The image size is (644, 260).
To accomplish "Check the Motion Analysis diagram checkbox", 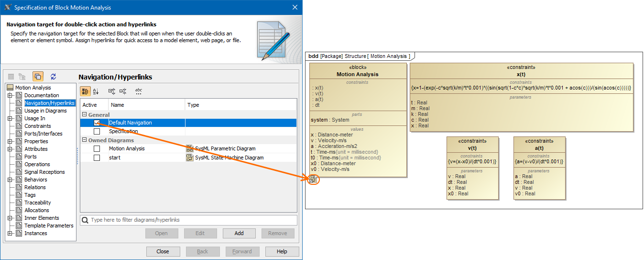I will [97, 148].
